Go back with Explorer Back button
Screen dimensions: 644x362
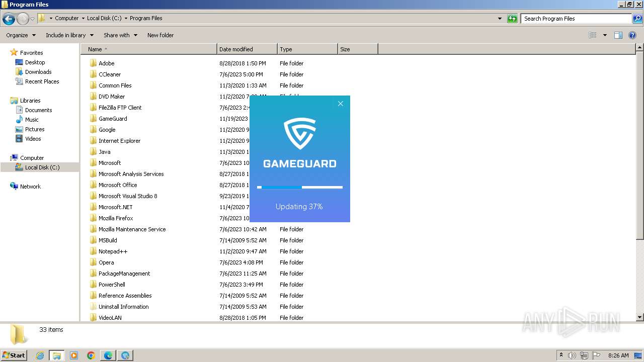9,19
